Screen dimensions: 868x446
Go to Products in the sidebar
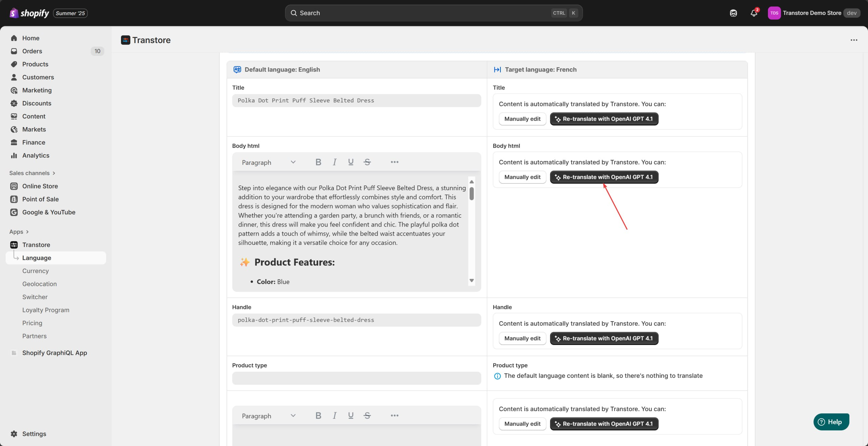click(35, 64)
